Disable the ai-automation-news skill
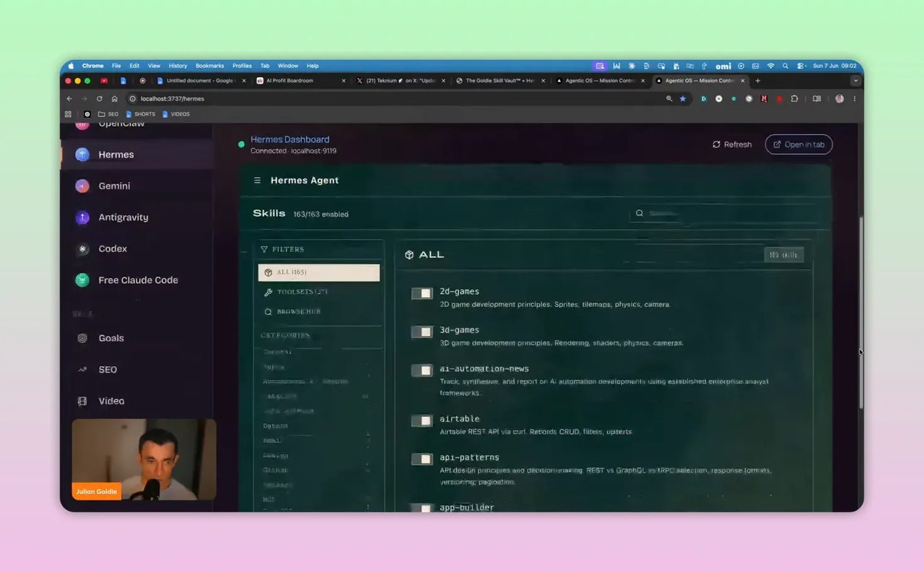This screenshot has width=924, height=572. (422, 370)
